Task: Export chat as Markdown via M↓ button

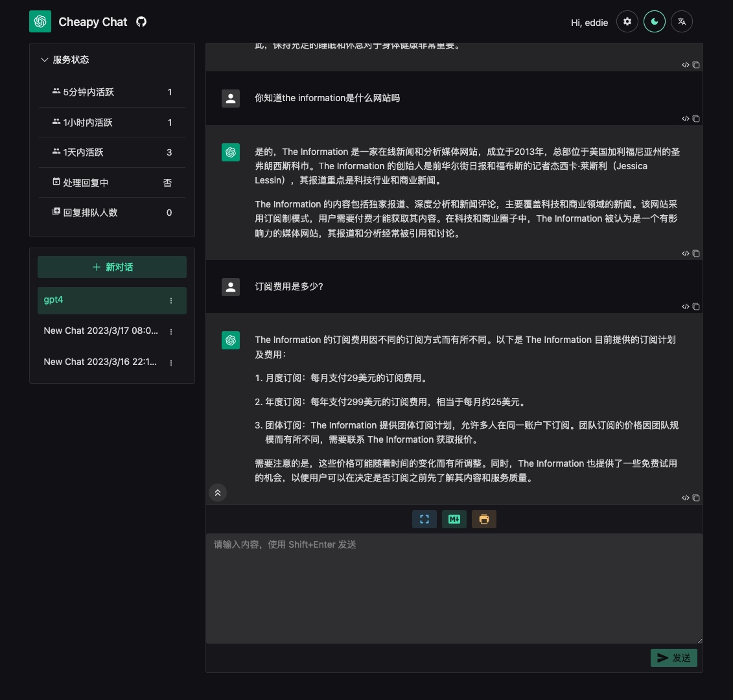Action: click(454, 520)
